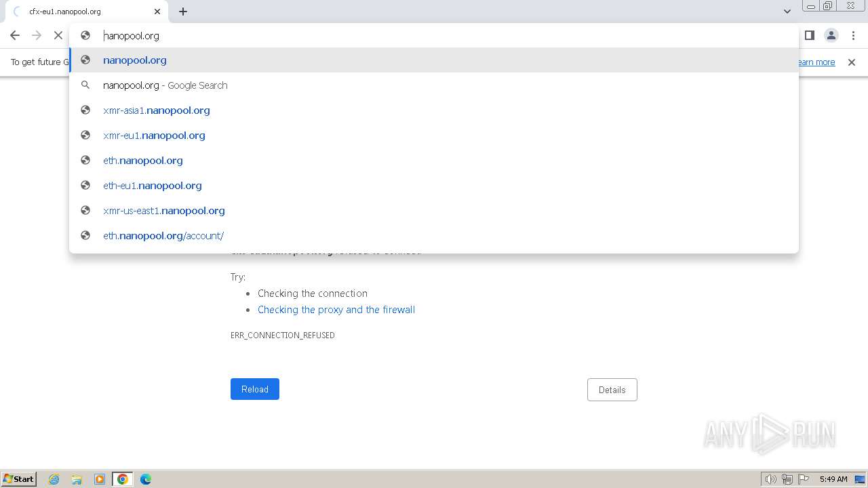This screenshot has height=488, width=868.
Task: Reload the failed page
Action: tap(255, 389)
